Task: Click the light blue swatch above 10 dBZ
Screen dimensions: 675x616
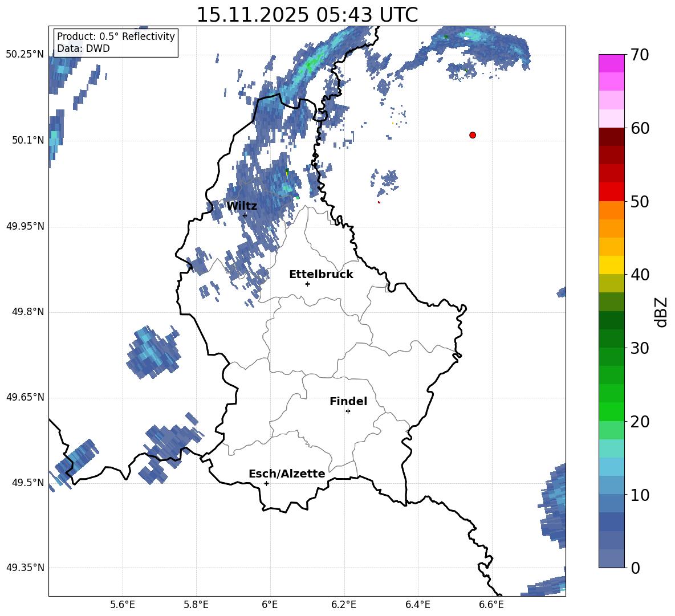Action: 612,485
